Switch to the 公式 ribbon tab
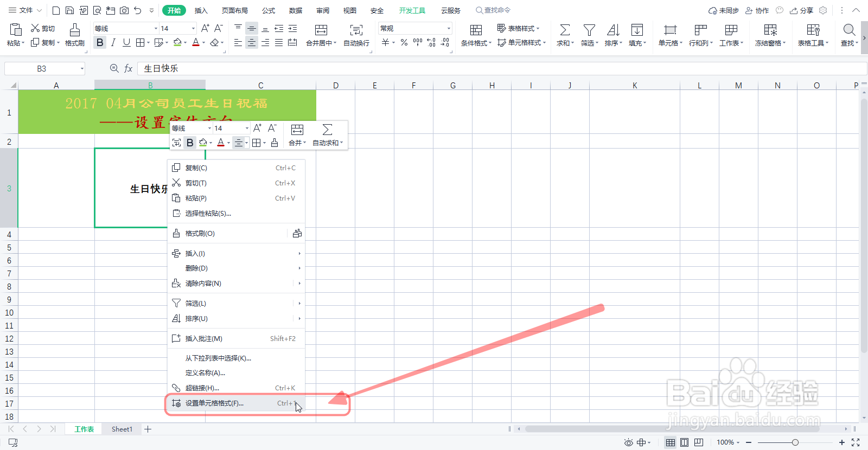Viewport: 868px width, 450px height. tap(269, 10)
